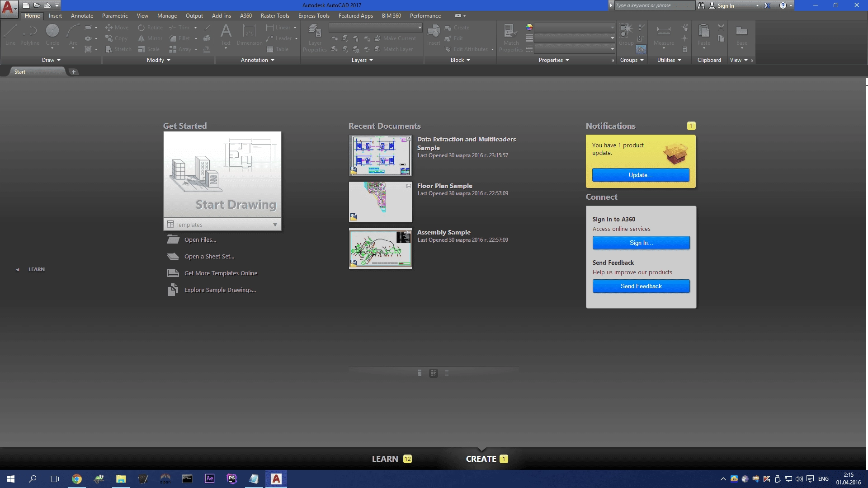868x488 pixels.
Task: Open Google Chrome from the taskbar
Action: [77, 479]
